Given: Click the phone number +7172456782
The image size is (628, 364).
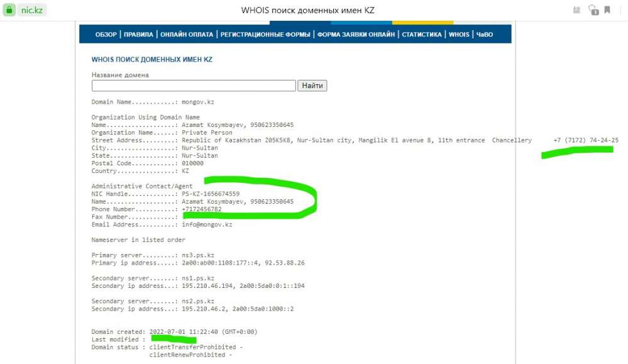Looking at the screenshot, I should pos(201,209).
